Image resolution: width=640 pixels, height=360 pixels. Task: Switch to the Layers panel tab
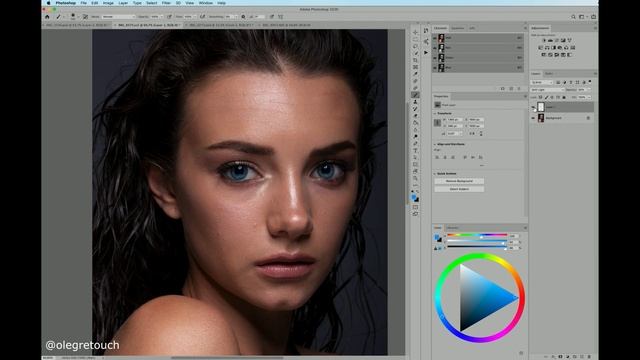(536, 74)
